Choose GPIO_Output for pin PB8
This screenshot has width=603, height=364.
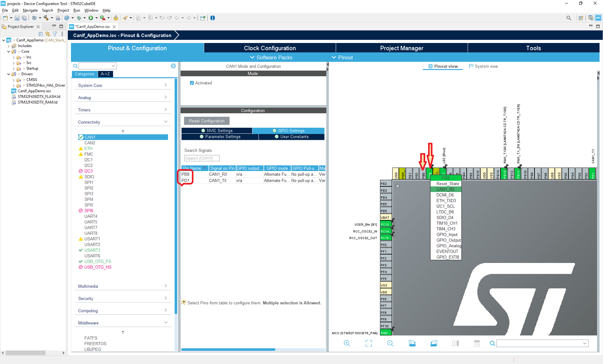pos(448,240)
